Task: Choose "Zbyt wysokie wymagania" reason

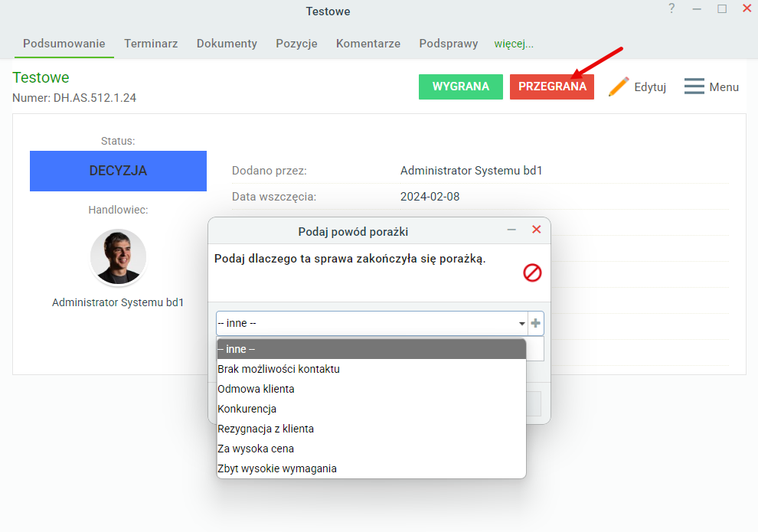Action: coord(371,468)
